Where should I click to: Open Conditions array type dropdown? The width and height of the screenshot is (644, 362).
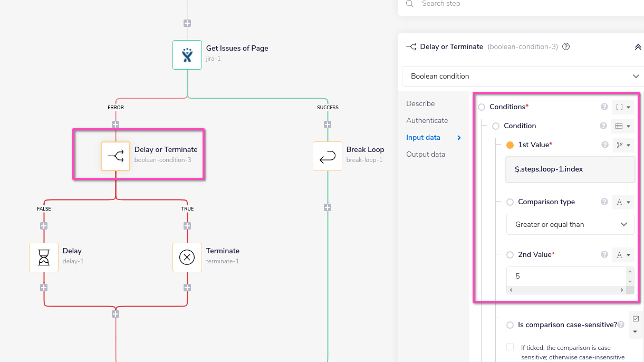(623, 107)
